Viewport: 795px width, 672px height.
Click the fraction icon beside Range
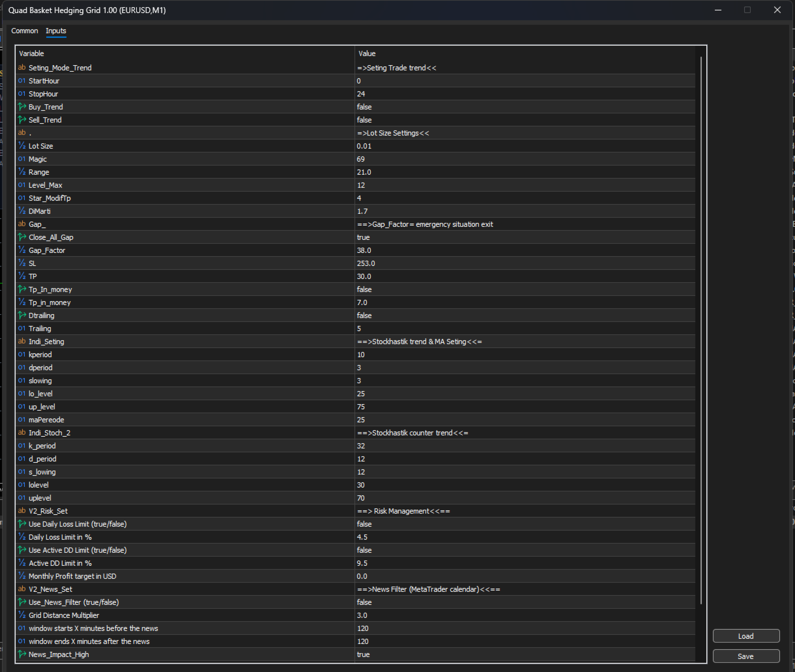[22, 172]
